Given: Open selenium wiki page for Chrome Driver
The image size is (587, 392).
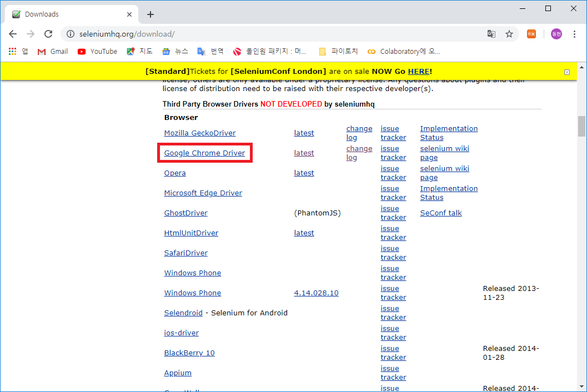Looking at the screenshot, I should click(444, 153).
